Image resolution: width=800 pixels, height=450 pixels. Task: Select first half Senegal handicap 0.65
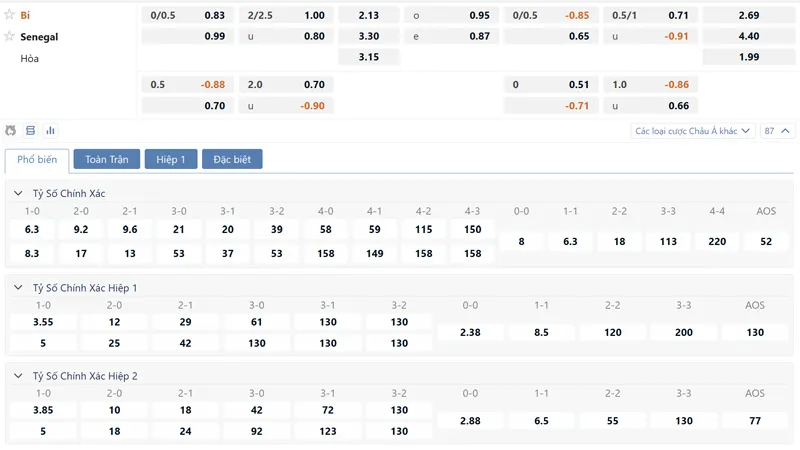tap(551, 36)
